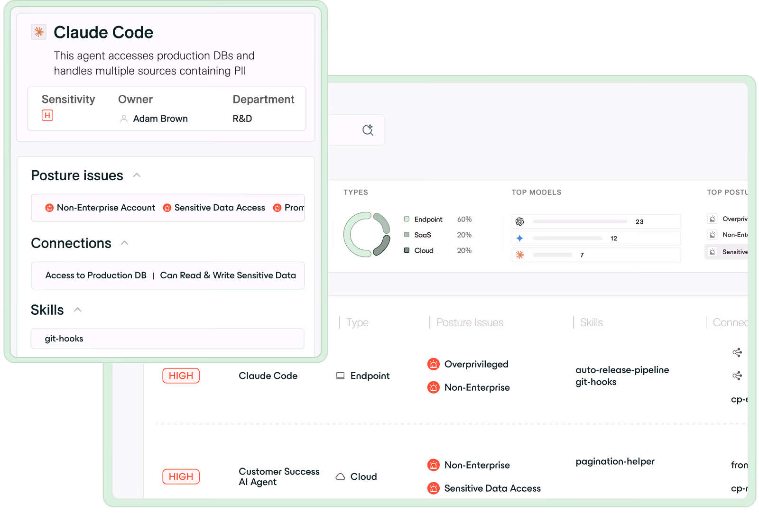Collapse the Connections section
The width and height of the screenshot is (759, 532).
[125, 243]
